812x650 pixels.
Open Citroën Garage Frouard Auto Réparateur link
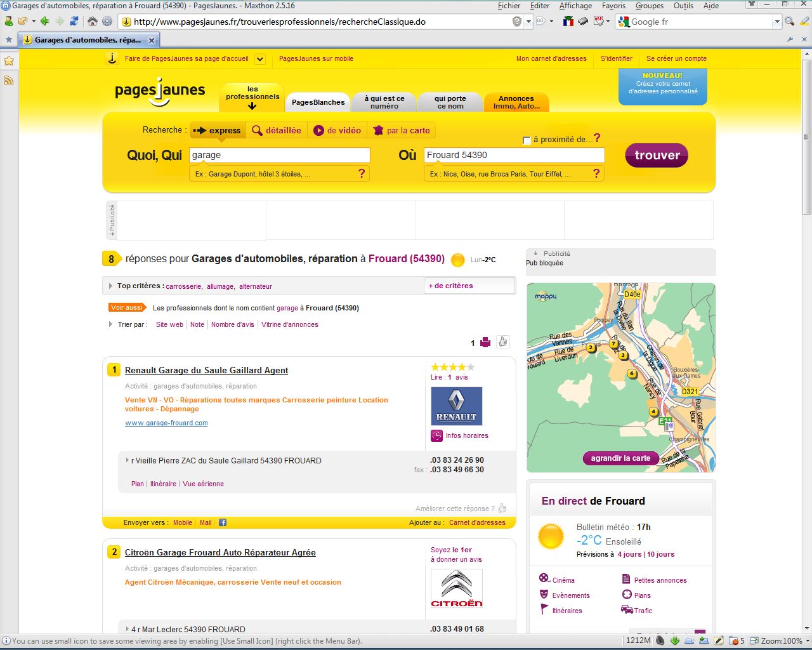(220, 552)
